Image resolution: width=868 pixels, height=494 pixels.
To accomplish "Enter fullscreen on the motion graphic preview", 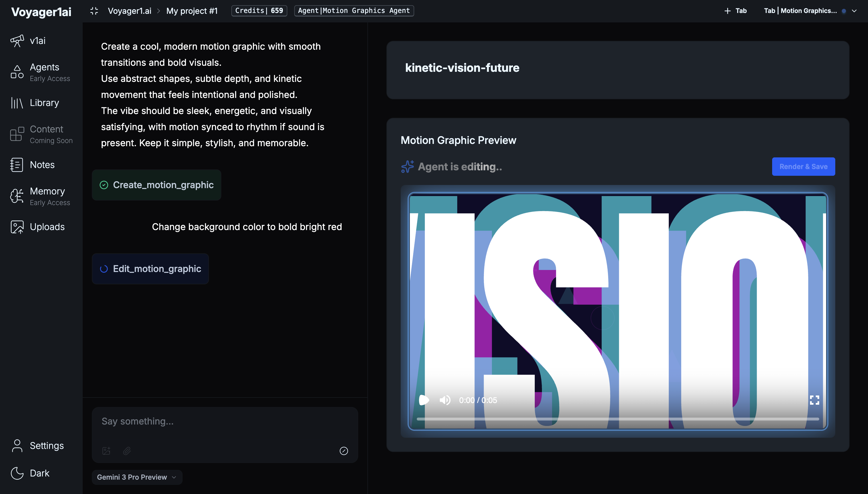I will point(815,400).
